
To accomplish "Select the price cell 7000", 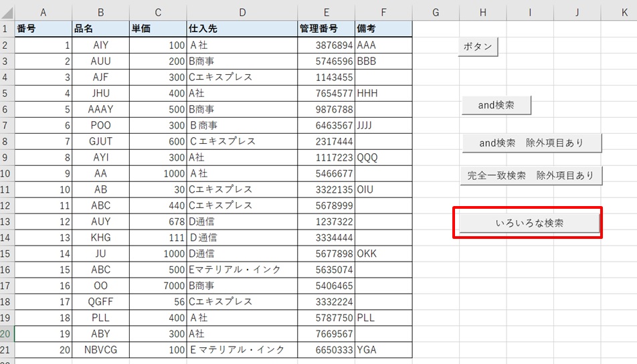I will (x=158, y=286).
